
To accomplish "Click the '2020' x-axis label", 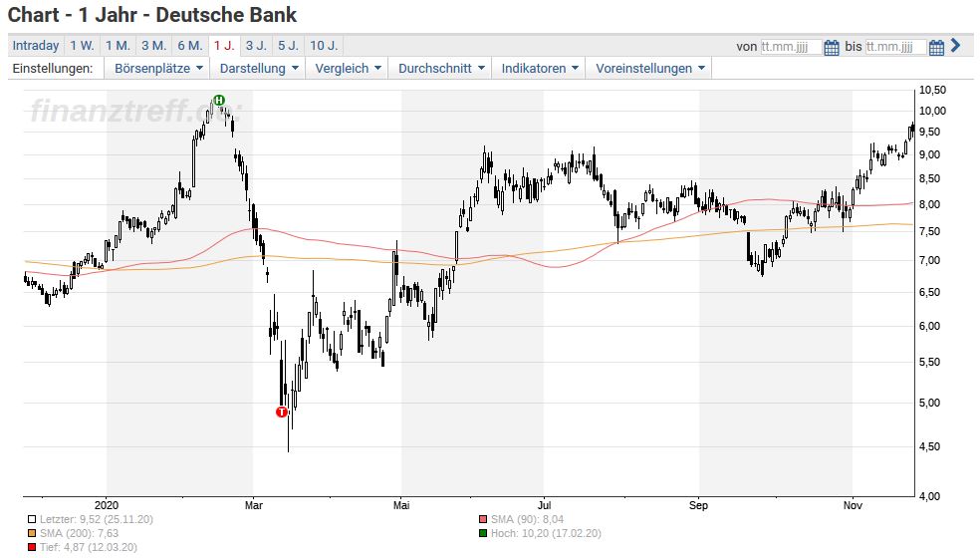I will point(107,505).
